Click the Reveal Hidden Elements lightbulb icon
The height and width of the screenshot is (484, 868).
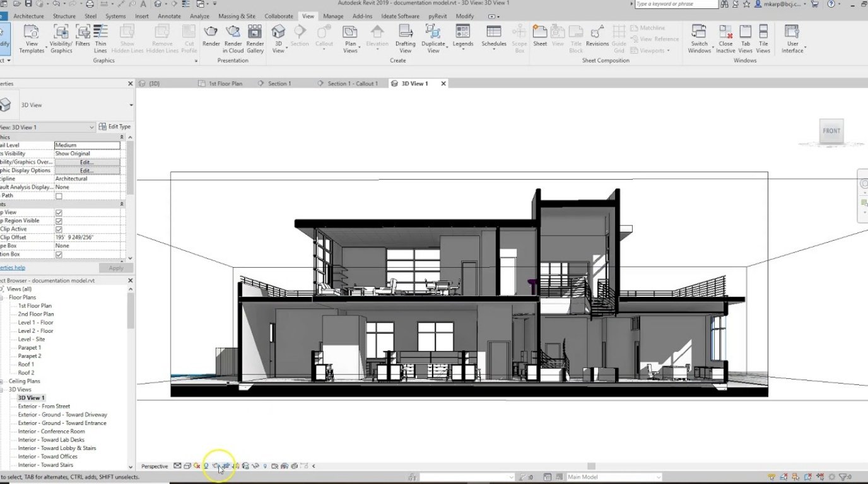coord(265,466)
